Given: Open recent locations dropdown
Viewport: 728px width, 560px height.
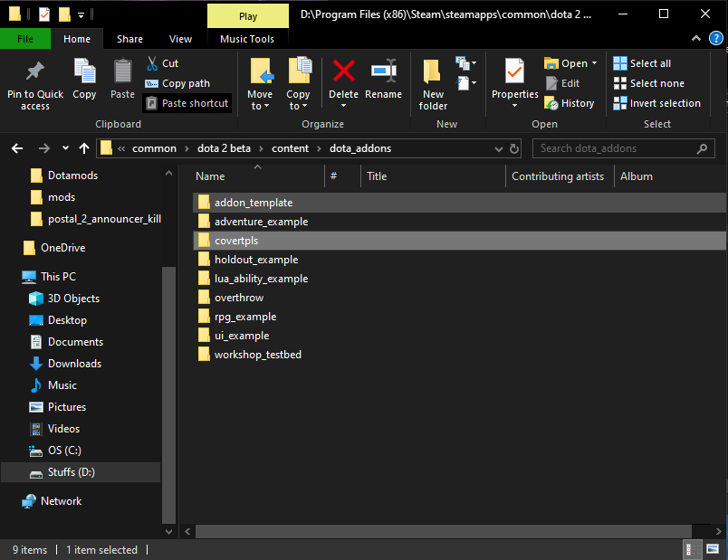Looking at the screenshot, I should (x=65, y=148).
